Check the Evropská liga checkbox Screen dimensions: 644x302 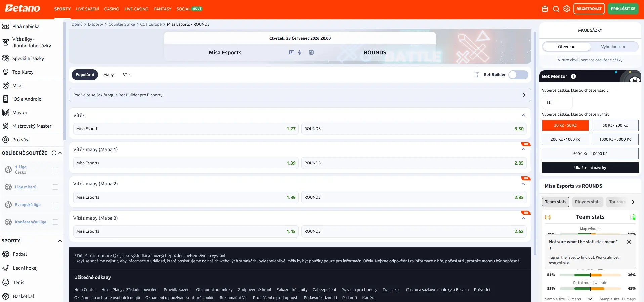(x=55, y=205)
